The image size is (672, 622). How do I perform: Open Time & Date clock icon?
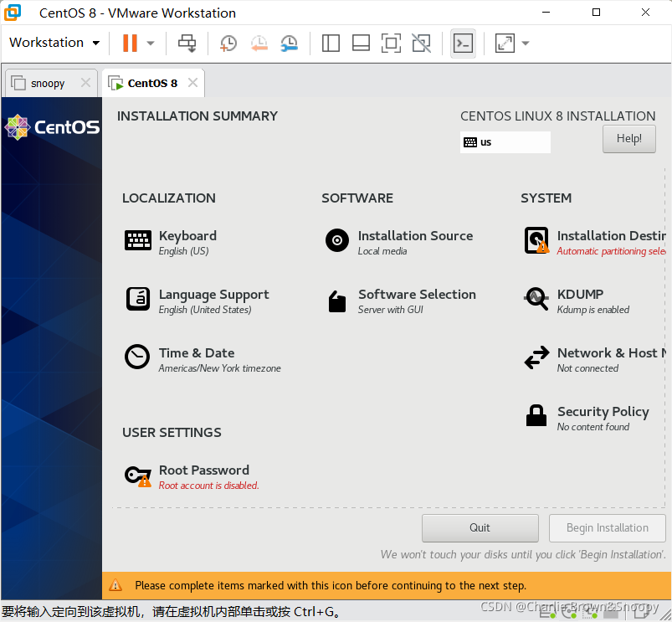pyautogui.click(x=137, y=357)
